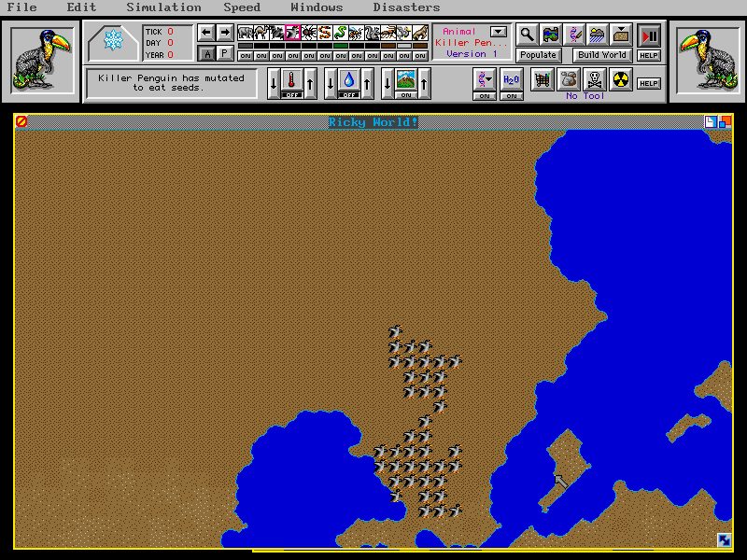This screenshot has height=560, width=747.
Task: Click the water droplet moisture icon
Action: (x=348, y=79)
